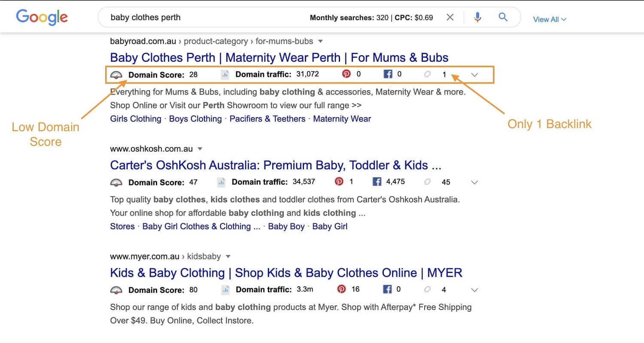Open the Carter's OshKosh Australia result
This screenshot has height=343, width=644.
click(276, 165)
